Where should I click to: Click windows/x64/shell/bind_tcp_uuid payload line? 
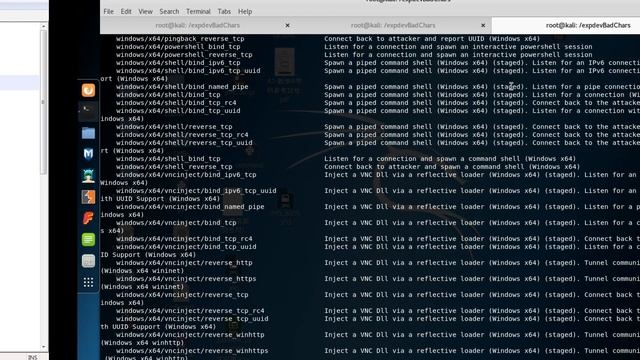click(x=178, y=111)
